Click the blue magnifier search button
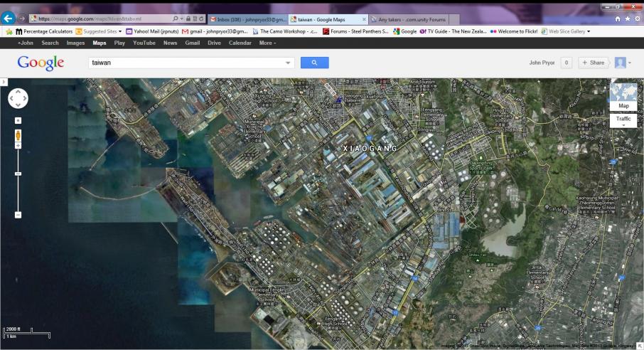 pyautogui.click(x=314, y=63)
